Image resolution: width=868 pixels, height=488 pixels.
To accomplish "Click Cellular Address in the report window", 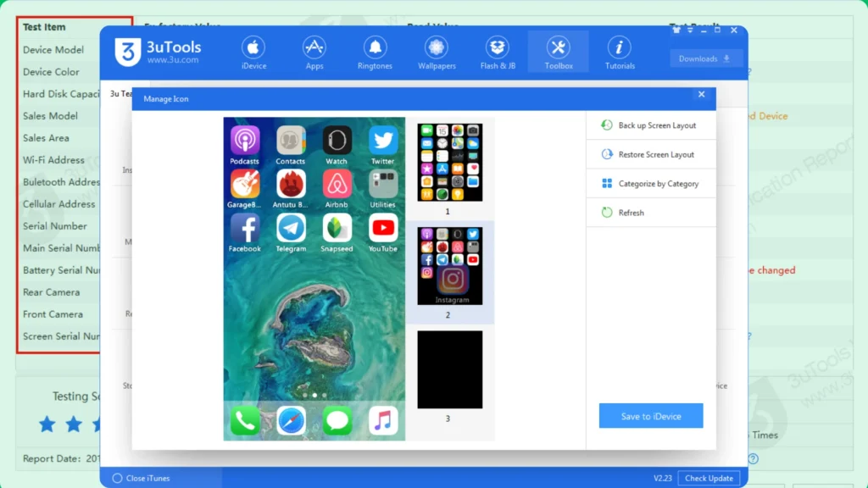I will [59, 204].
